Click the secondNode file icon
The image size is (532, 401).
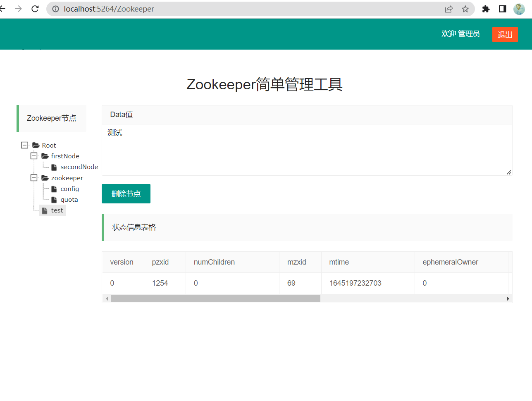click(x=54, y=167)
